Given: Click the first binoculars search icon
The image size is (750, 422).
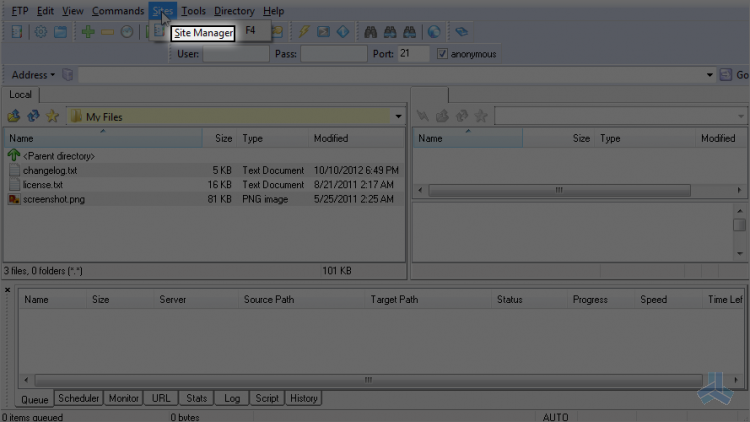Looking at the screenshot, I should [x=370, y=32].
